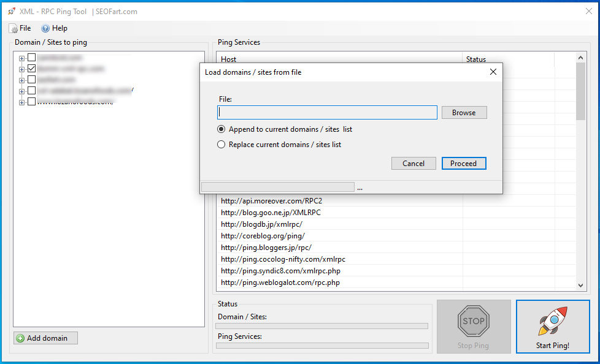Choose Replace current domains radio option
The width and height of the screenshot is (600, 364).
221,145
